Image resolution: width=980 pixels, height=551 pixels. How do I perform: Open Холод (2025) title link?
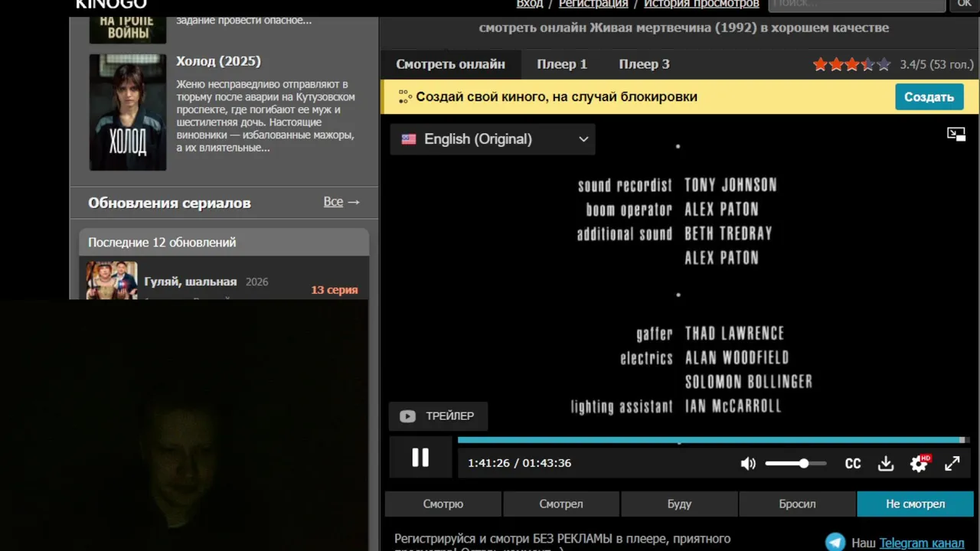[x=218, y=61]
